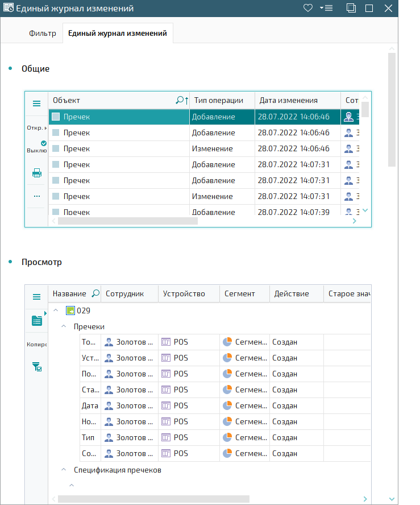Collapse the node under Спецификация пречеков
This screenshot has width=420, height=505.
pos(72,485)
